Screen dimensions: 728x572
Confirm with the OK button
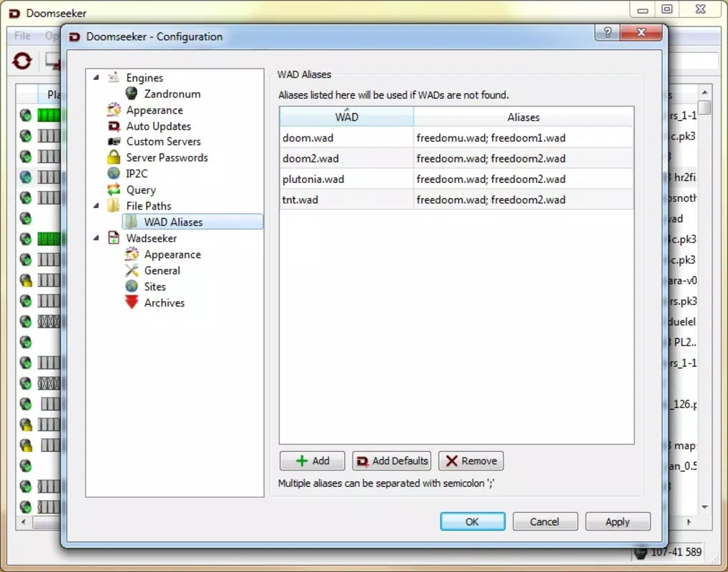pos(472,521)
